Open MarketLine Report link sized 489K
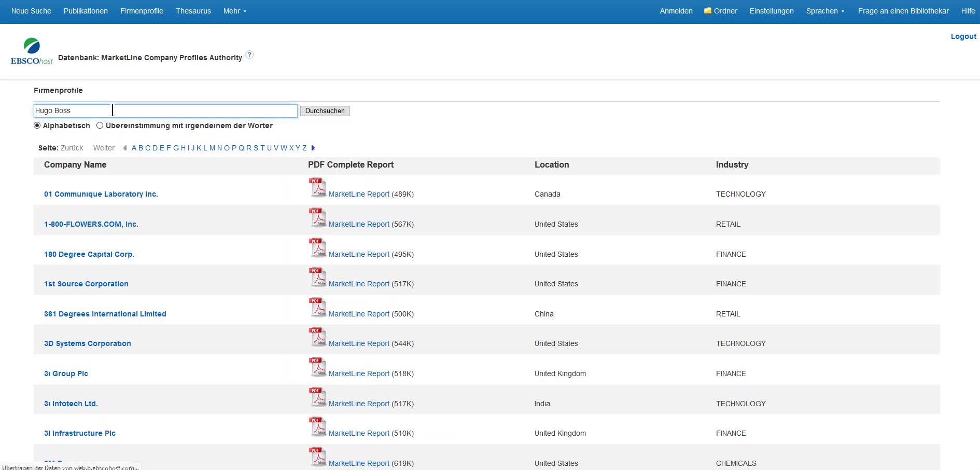 tap(359, 194)
